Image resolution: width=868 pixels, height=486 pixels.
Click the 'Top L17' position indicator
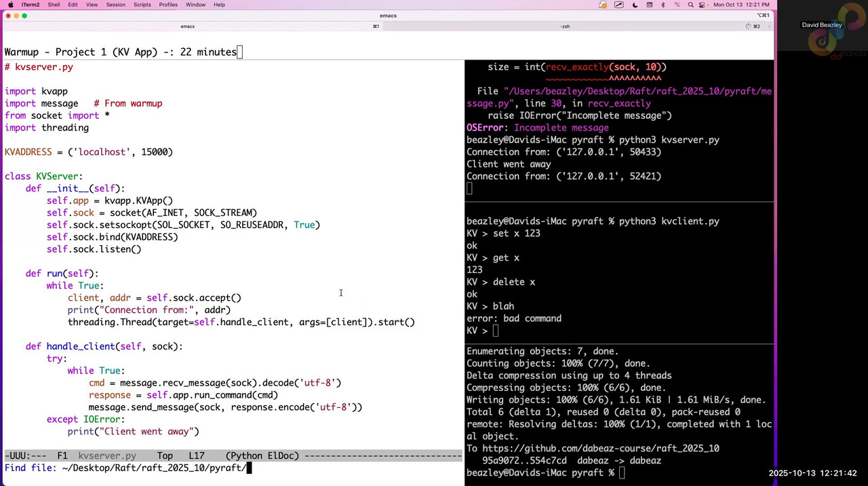(x=180, y=456)
